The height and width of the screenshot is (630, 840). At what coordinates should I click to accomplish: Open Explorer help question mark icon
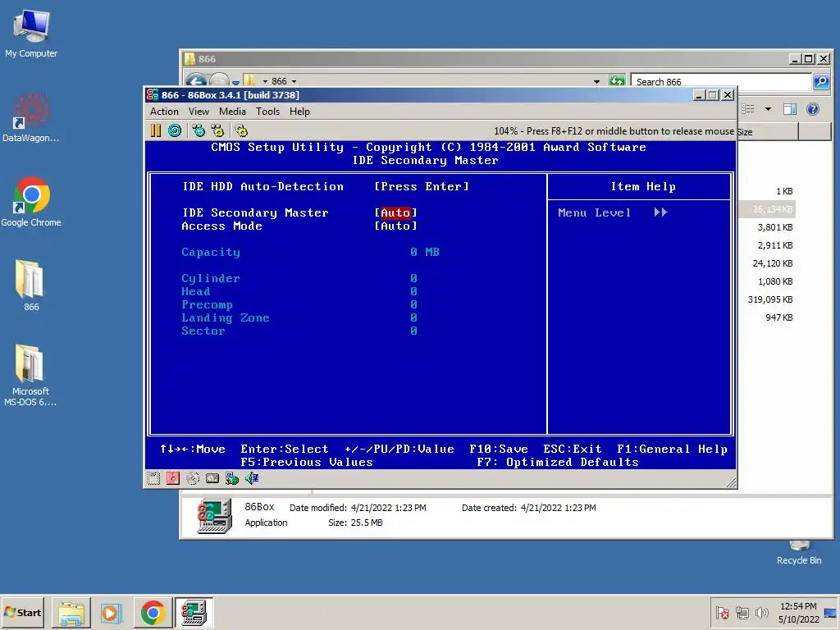coord(813,109)
